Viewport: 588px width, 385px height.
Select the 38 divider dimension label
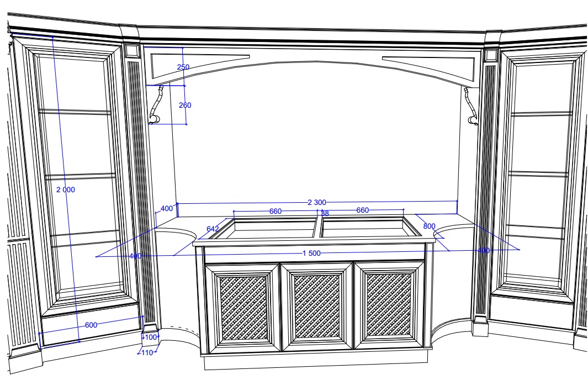[325, 213]
